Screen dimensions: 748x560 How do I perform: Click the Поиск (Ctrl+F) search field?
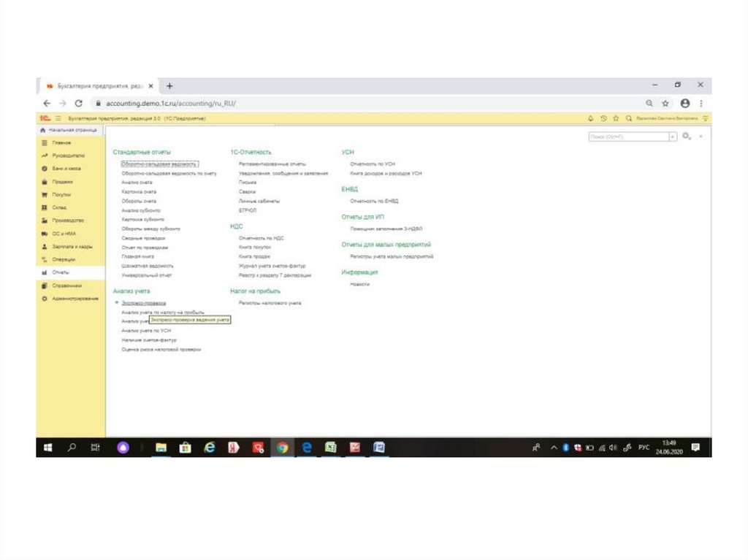click(x=628, y=137)
